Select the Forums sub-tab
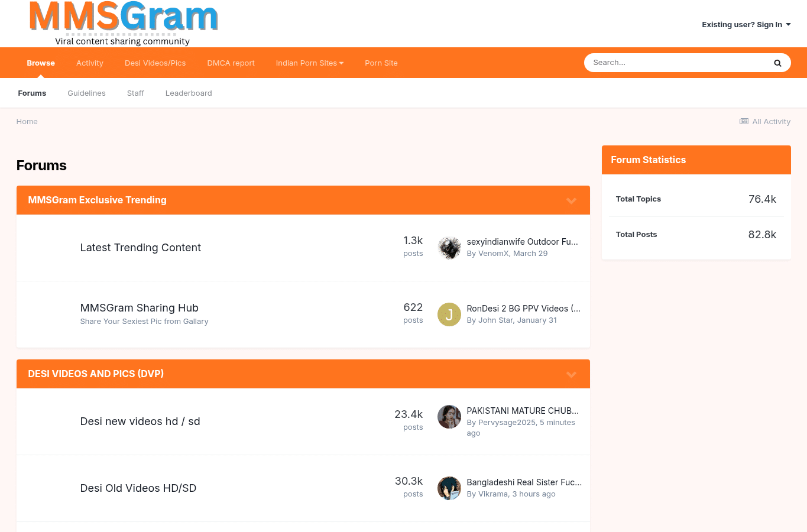 tap(32, 93)
